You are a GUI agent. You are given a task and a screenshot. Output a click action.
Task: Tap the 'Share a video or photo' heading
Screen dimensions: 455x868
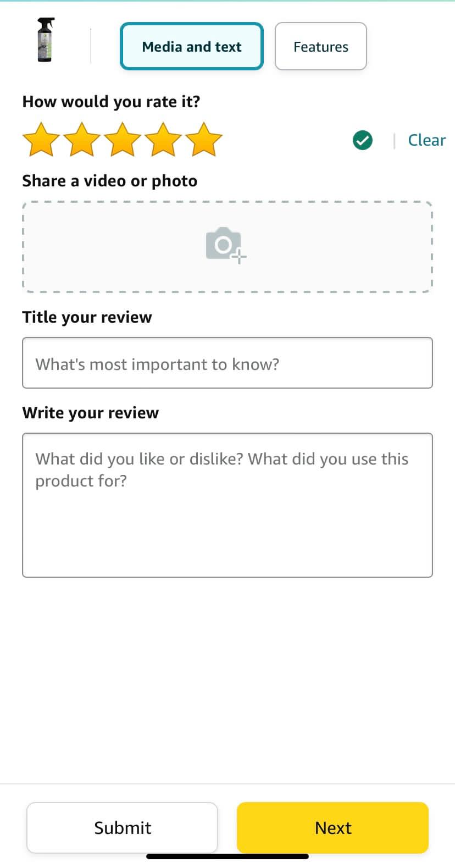click(x=110, y=181)
